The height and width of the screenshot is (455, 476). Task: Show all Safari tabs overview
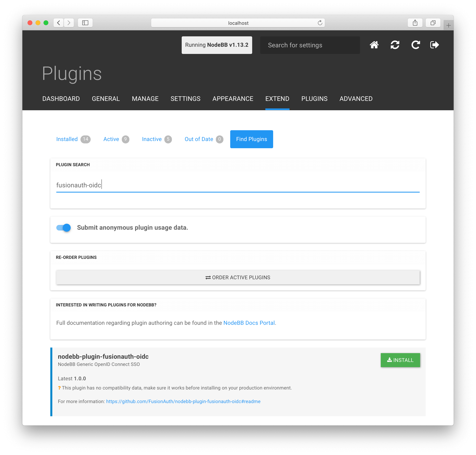(x=433, y=23)
